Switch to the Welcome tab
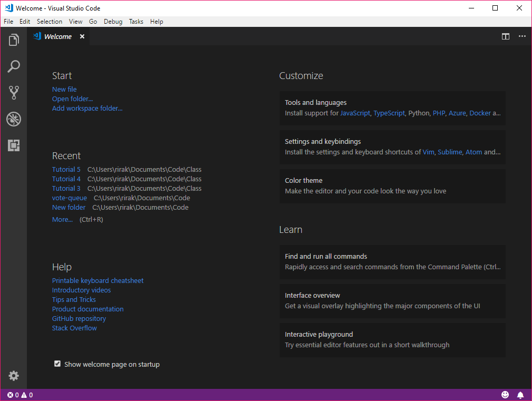 pos(57,36)
